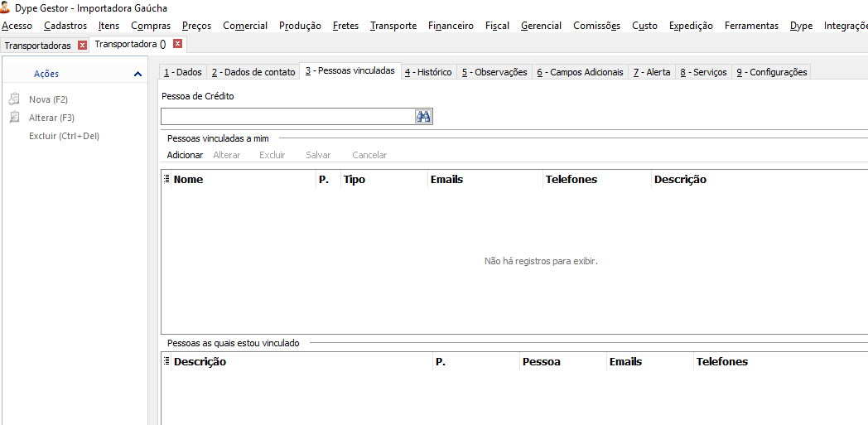The width and height of the screenshot is (868, 425).
Task: Click the binoculars search icon for Pessoa de Crédito
Action: [423, 116]
